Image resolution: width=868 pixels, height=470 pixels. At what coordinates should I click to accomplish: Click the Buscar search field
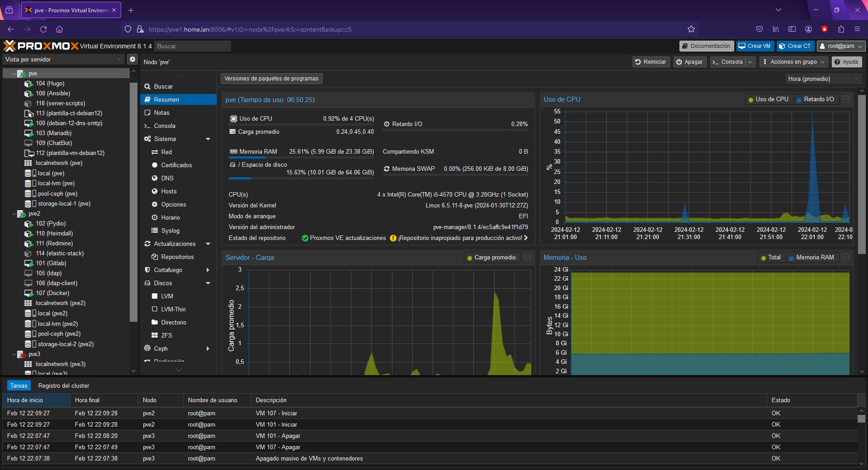click(193, 46)
